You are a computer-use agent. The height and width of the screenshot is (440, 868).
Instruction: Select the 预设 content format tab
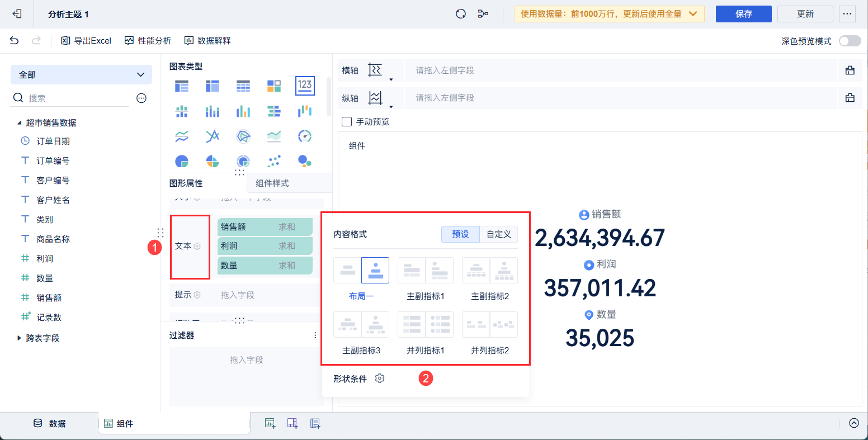[460, 234]
